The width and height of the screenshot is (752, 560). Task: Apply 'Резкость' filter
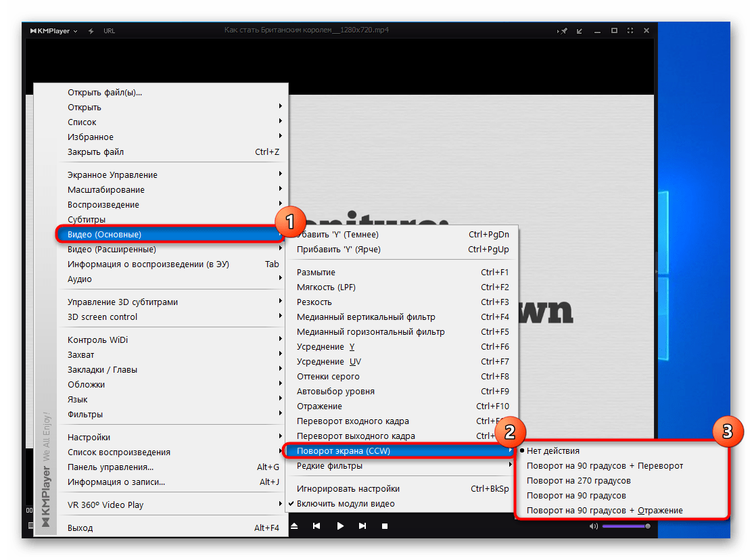(x=401, y=302)
